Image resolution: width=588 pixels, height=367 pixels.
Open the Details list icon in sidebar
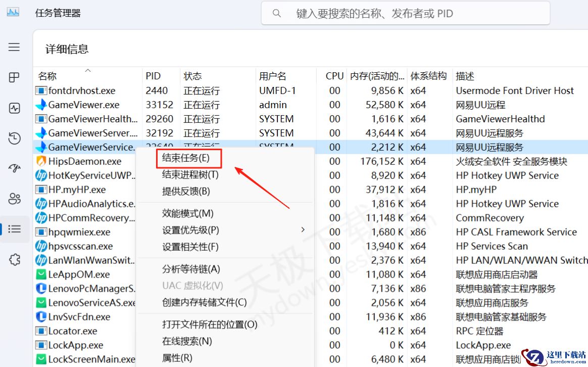[x=14, y=229]
